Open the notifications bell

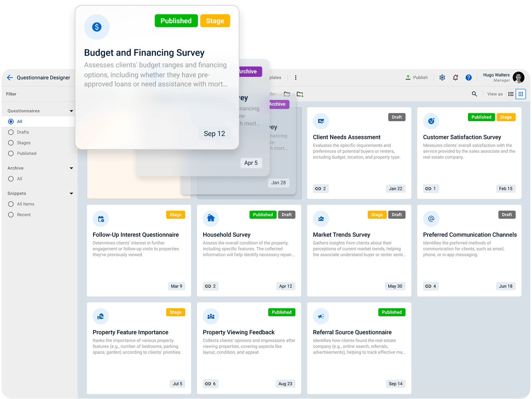pos(456,78)
